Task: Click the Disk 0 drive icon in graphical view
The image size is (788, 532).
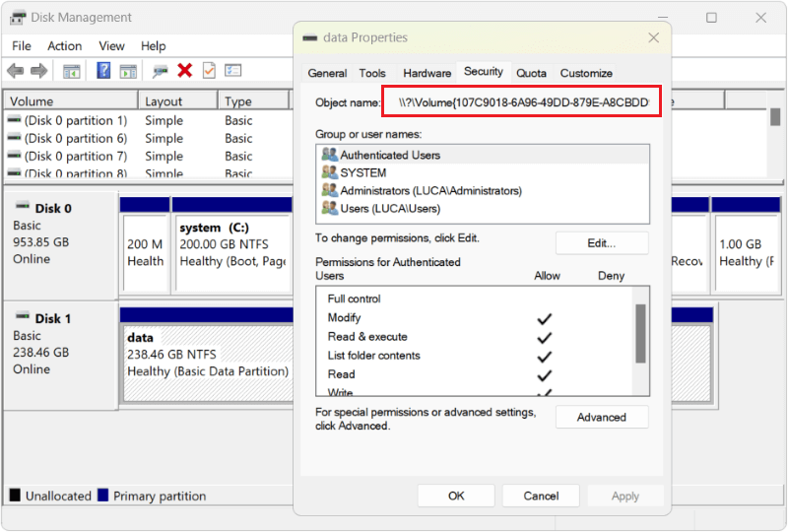Action: 23,206
